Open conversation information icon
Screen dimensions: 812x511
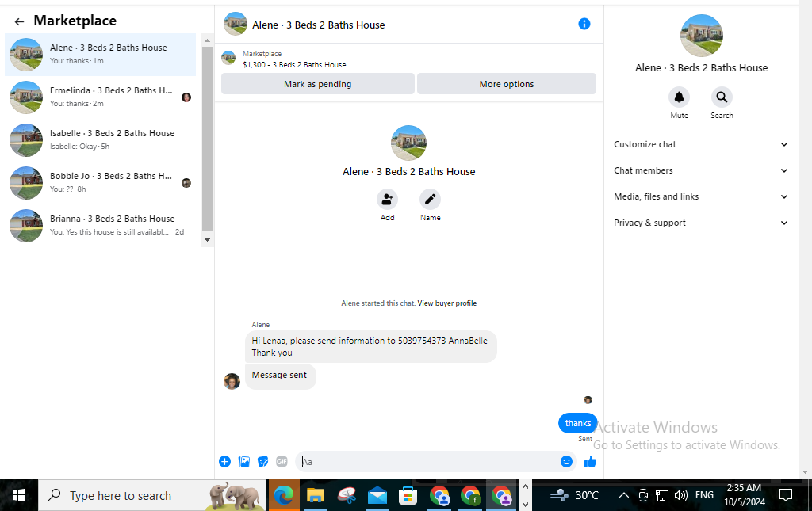tap(584, 24)
